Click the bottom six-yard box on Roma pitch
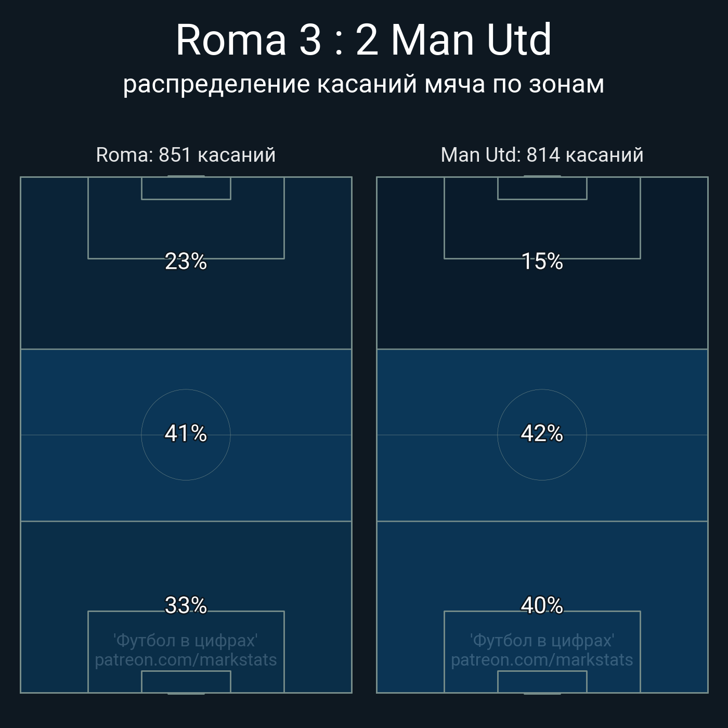 tap(186, 682)
